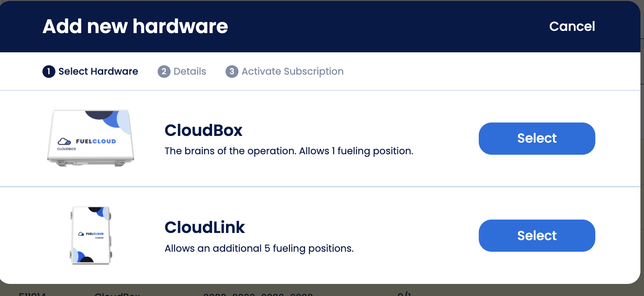Click the "Add new hardware" dialog title
The height and width of the screenshot is (296, 644).
coord(135,26)
